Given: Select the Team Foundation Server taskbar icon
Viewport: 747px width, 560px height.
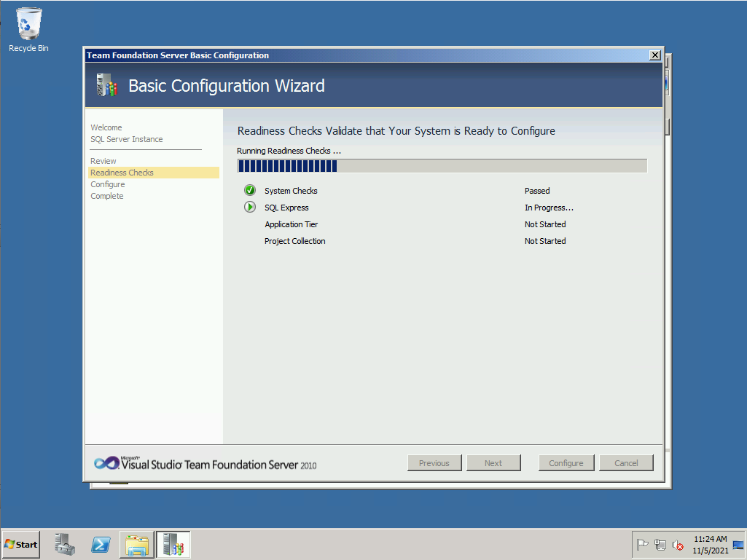Looking at the screenshot, I should tap(173, 545).
